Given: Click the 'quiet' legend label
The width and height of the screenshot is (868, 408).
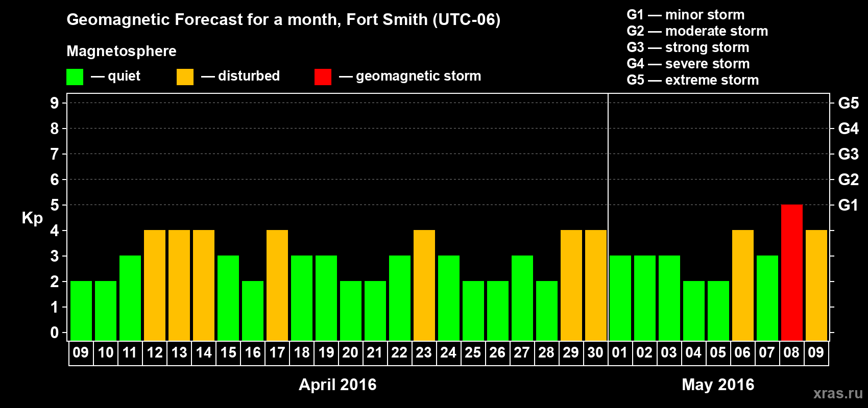Looking at the screenshot, I should (124, 76).
